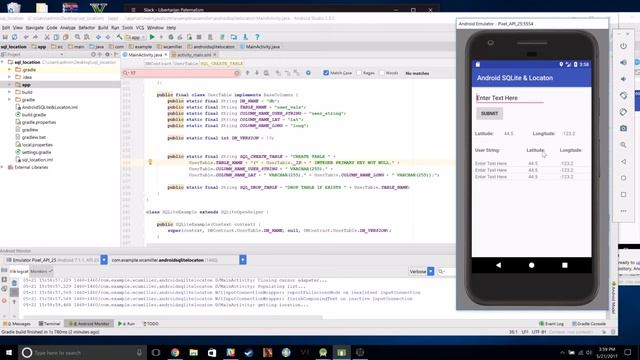Open the process selection dropdown
The height and width of the screenshot is (360, 640).
tap(243, 260)
